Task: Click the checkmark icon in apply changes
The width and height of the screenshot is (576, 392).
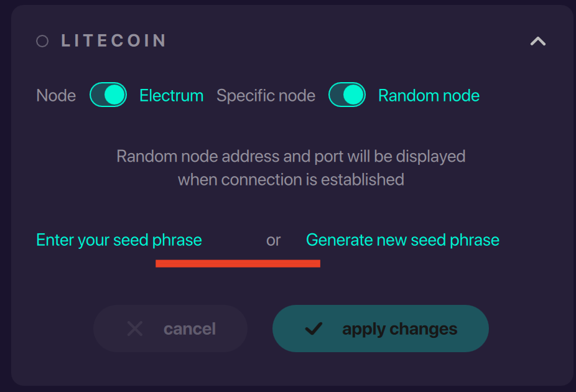Action: click(x=315, y=329)
